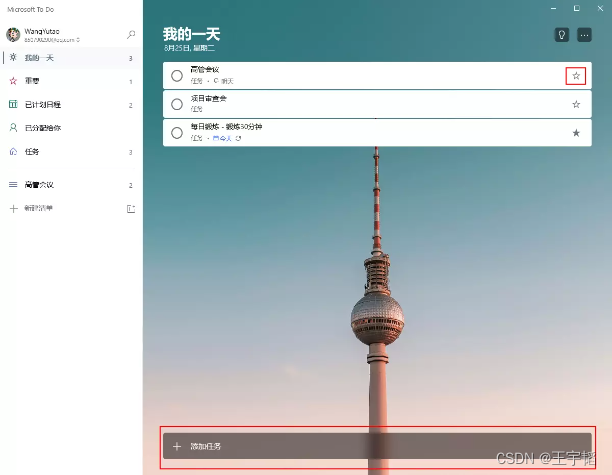
Task: Mark 项目审查会 task as complete
Action: (x=177, y=104)
